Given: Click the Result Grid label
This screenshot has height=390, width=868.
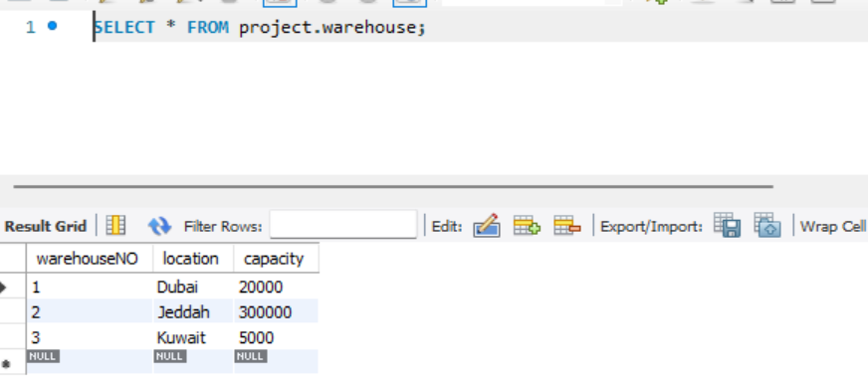Looking at the screenshot, I should (46, 226).
